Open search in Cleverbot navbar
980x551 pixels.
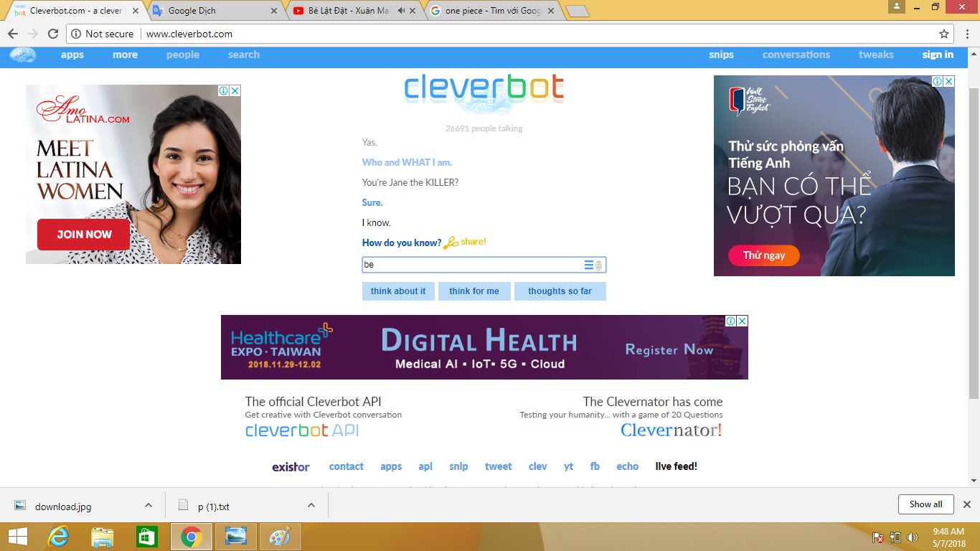coord(244,55)
